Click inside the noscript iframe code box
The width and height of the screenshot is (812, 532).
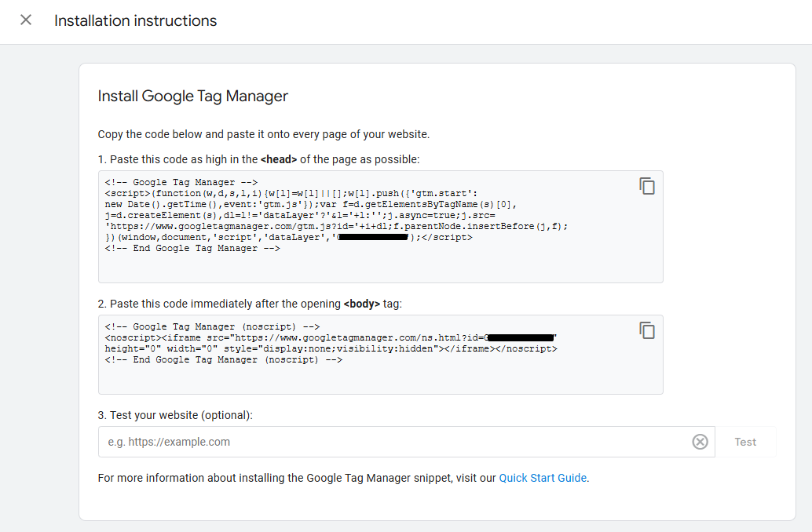click(381, 355)
